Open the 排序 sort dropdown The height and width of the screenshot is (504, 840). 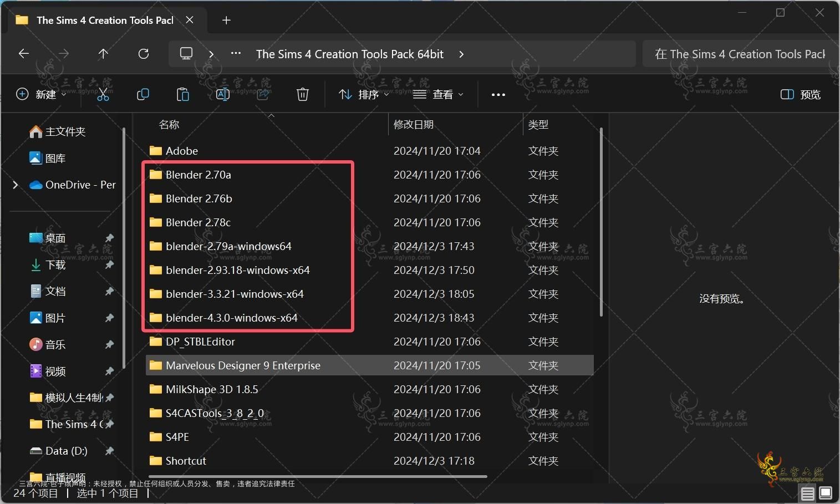364,94
